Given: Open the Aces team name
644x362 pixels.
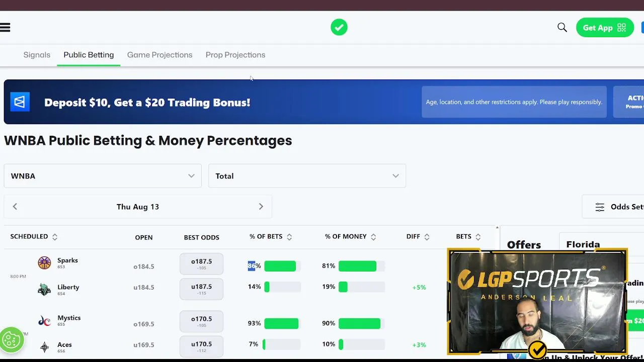Looking at the screenshot, I should click(x=64, y=344).
